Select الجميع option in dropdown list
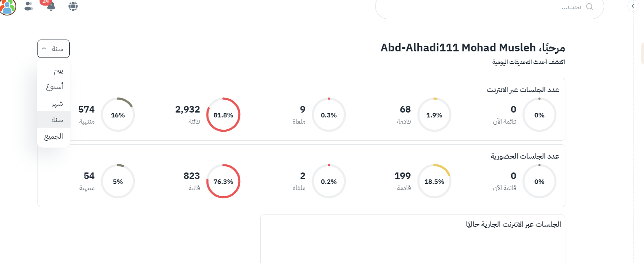The image size is (644, 263). (54, 136)
